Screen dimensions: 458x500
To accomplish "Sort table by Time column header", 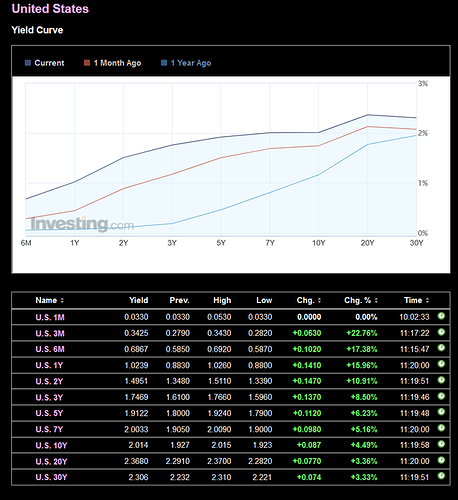I will pyautogui.click(x=416, y=300).
